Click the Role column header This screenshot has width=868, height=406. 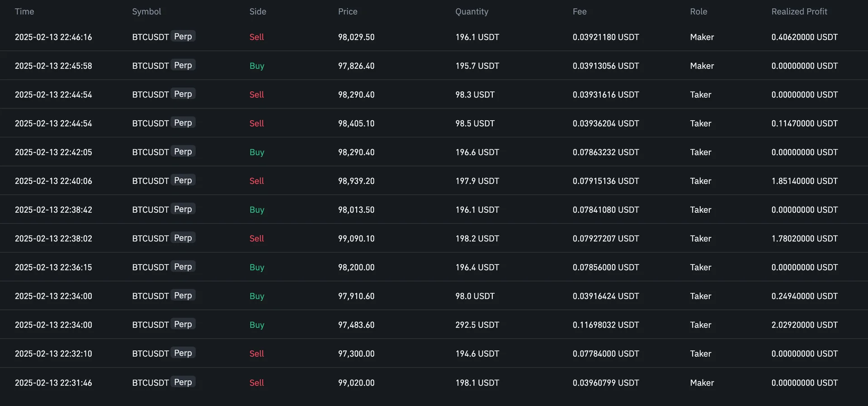pos(698,12)
